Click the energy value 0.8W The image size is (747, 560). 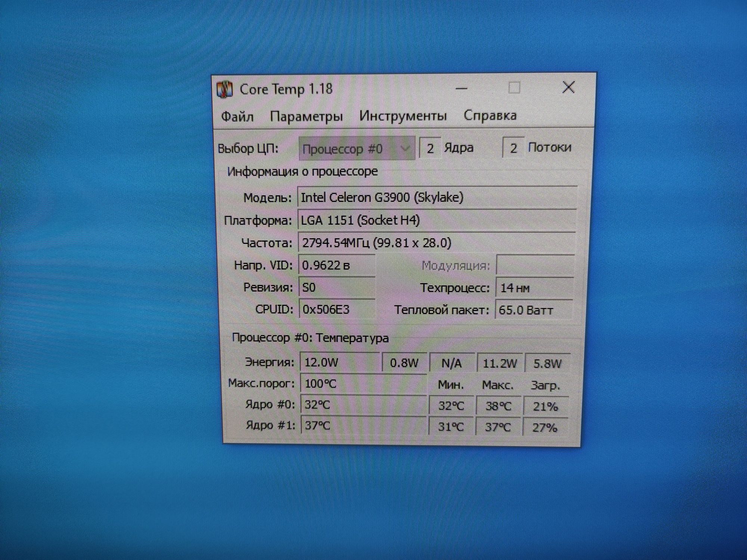point(404,363)
